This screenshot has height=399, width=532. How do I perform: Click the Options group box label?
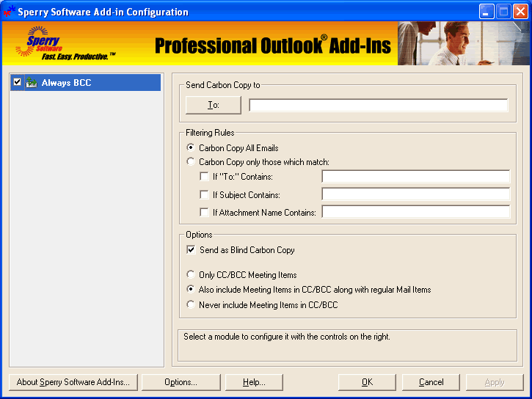(x=199, y=235)
